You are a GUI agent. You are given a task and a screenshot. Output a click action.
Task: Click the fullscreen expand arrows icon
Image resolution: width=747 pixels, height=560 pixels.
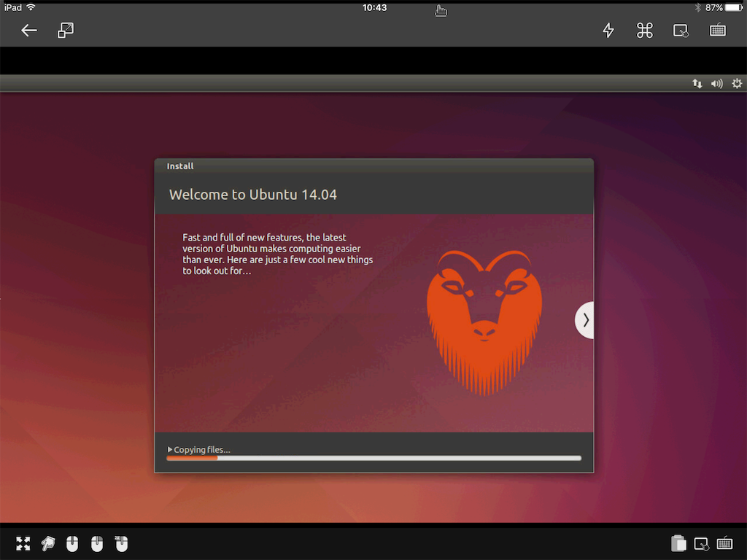click(x=23, y=543)
